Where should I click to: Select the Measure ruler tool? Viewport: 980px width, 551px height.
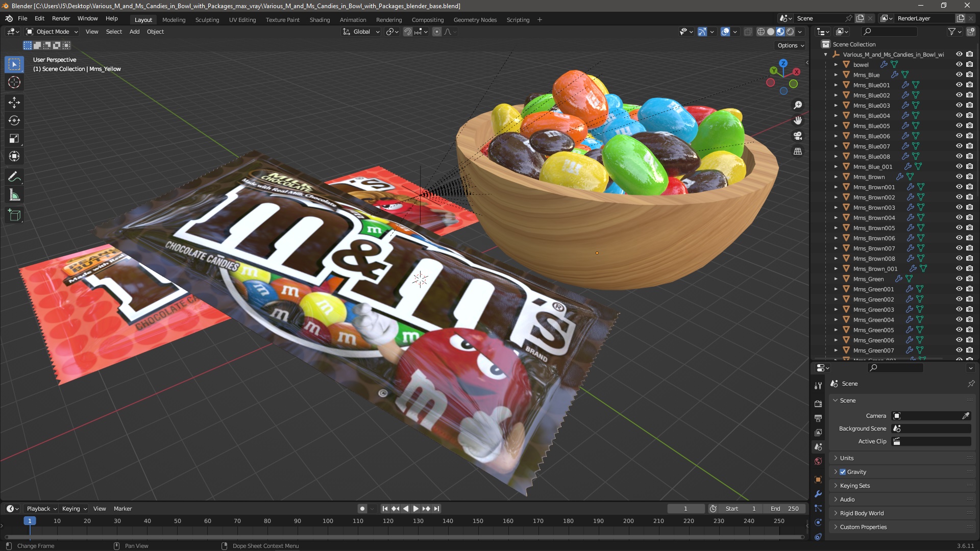pyautogui.click(x=14, y=195)
